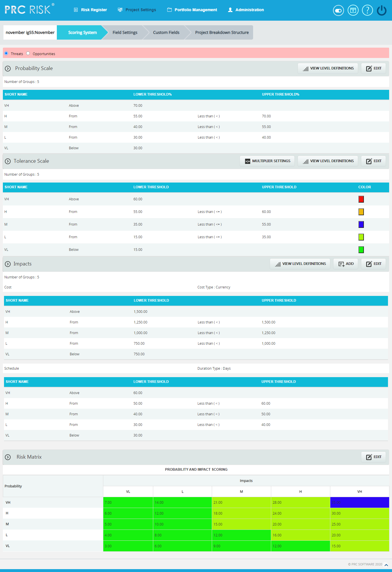Click the Project Settings monitor icon
Screen dimensions: 392x572
click(x=120, y=10)
